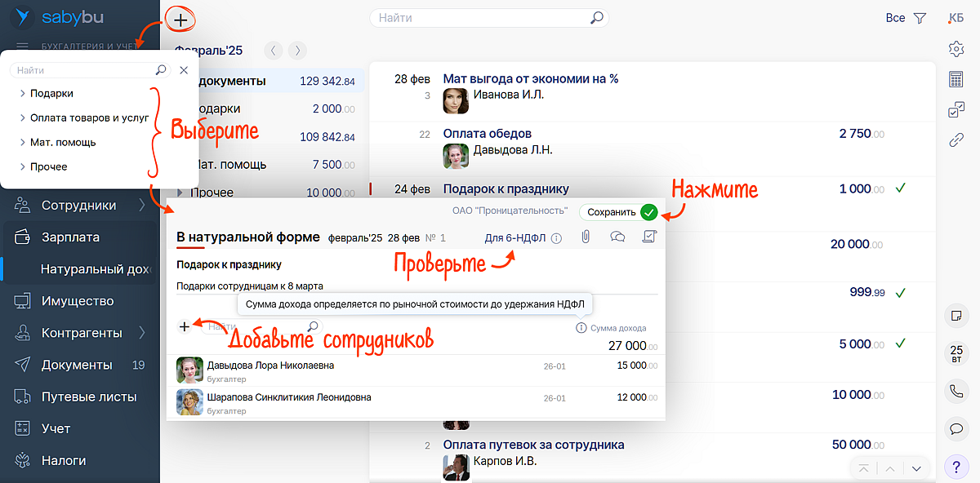The image size is (980, 483).
Task: Open the Оплата путевок за сотрудника record
Action: coord(533,445)
